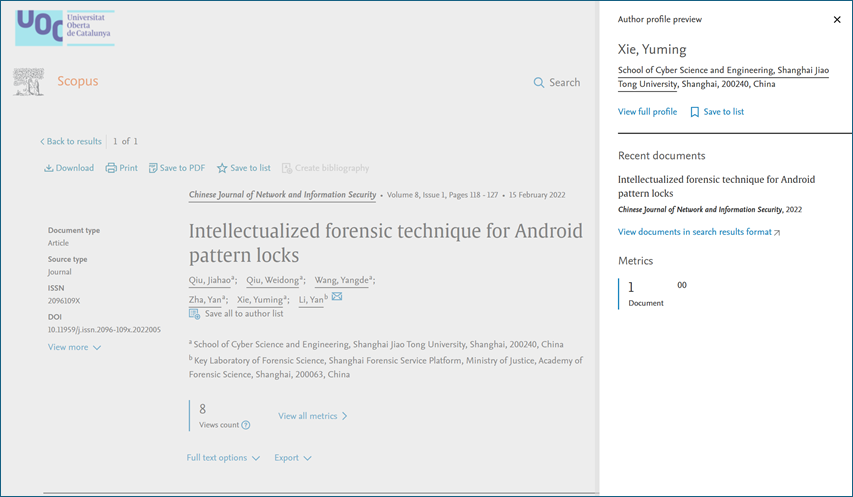
Task: Open View full profile link
Action: (647, 112)
